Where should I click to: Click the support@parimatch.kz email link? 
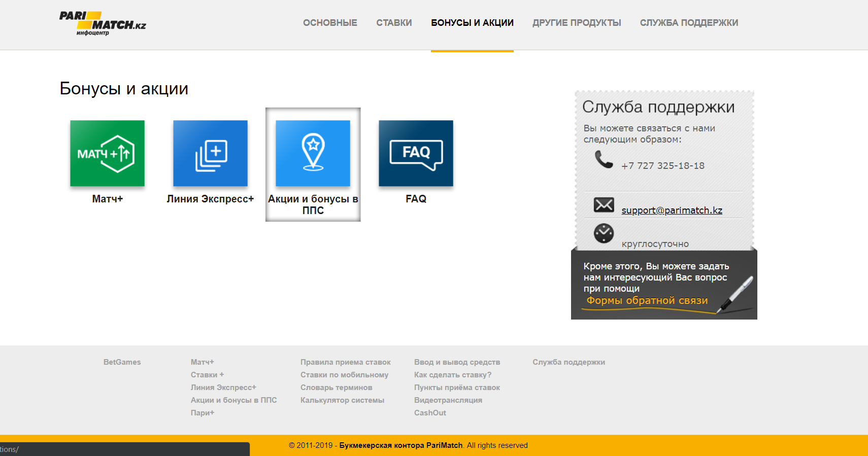[672, 211]
